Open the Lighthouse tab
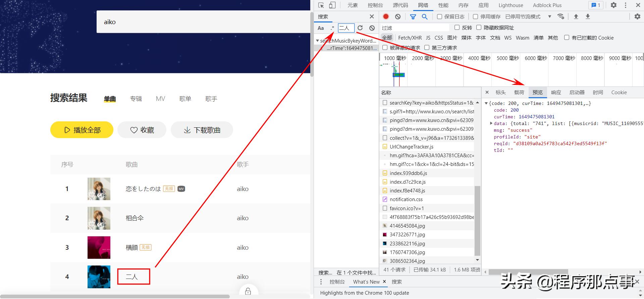 tap(511, 5)
